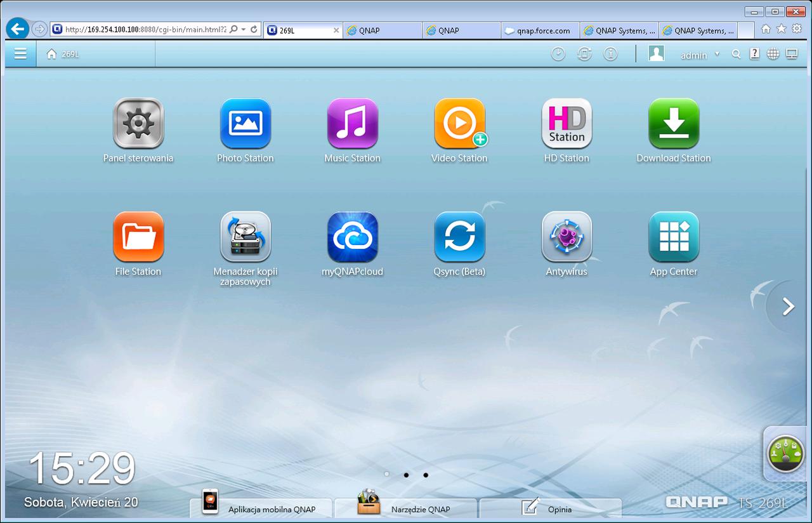Open external devices icon in header
The width and height of the screenshot is (812, 523).
click(x=584, y=55)
